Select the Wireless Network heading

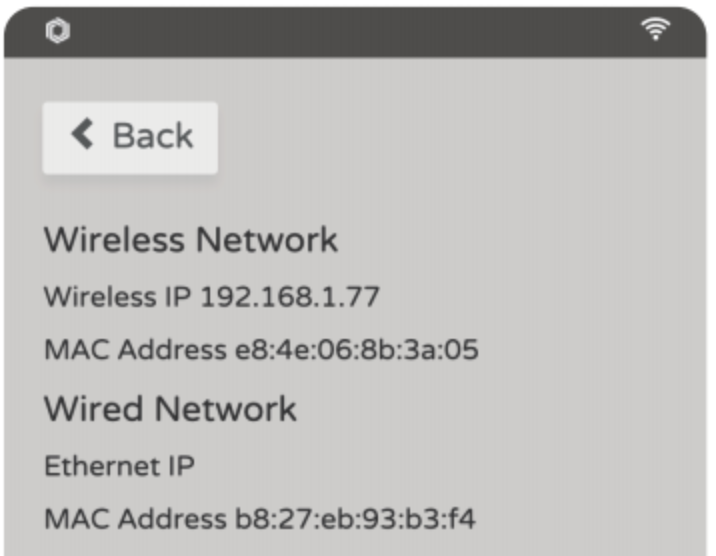click(191, 241)
